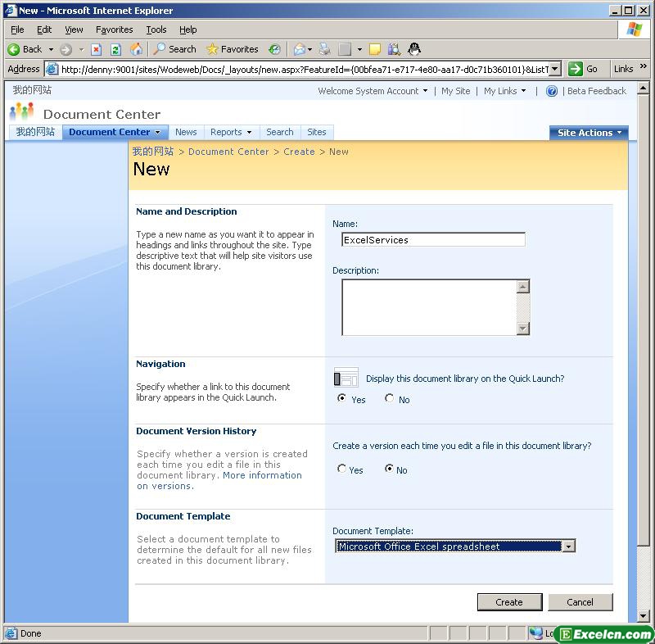Click the address bar URL field
This screenshot has width=655, height=644.
coord(305,69)
